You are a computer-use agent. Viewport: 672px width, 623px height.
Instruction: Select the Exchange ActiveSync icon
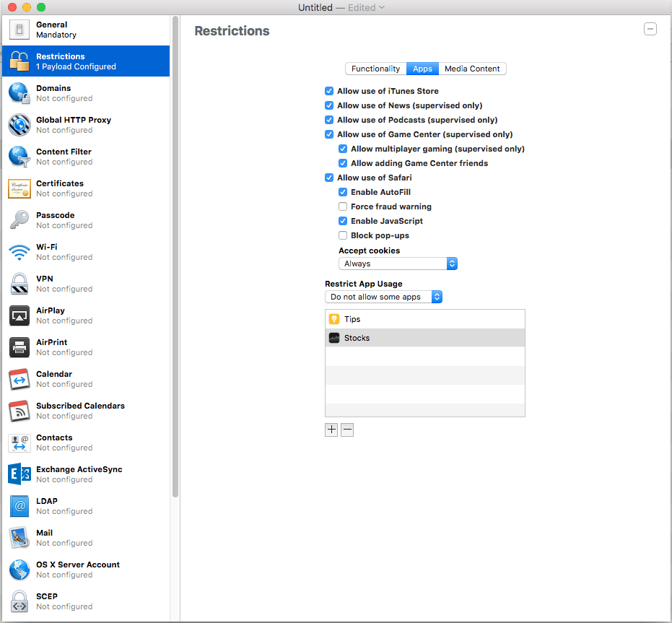19,474
